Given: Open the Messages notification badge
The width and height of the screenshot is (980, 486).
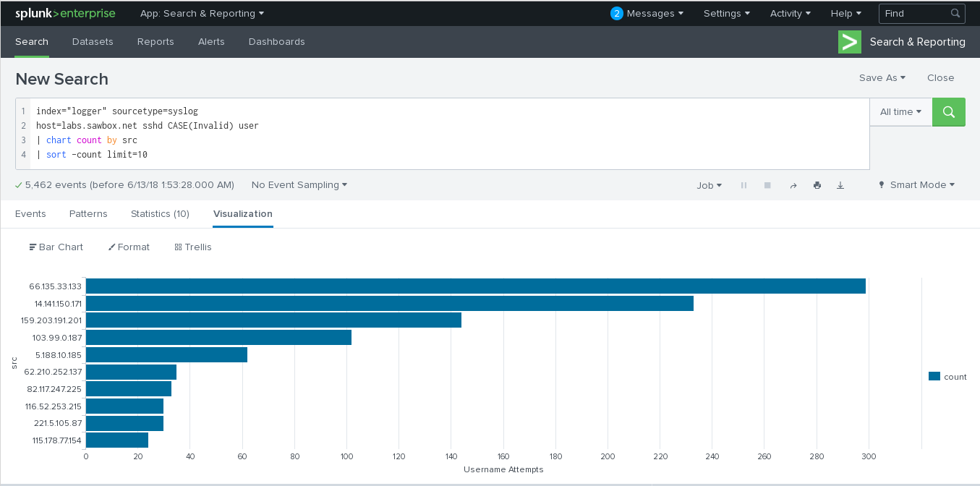Looking at the screenshot, I should pyautogui.click(x=616, y=13).
